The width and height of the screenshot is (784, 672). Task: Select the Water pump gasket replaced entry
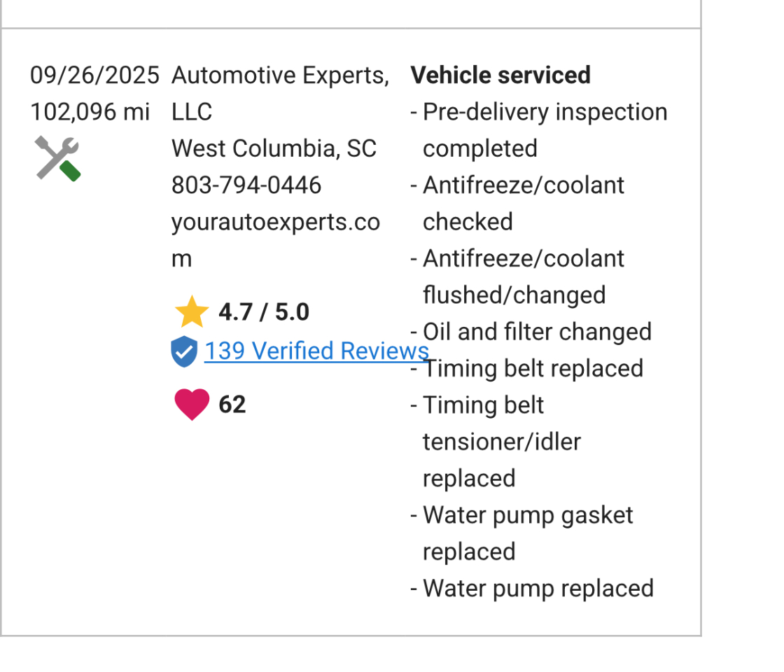527,533
